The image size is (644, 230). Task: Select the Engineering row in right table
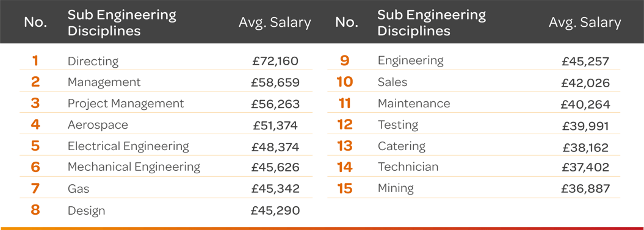(x=474, y=61)
